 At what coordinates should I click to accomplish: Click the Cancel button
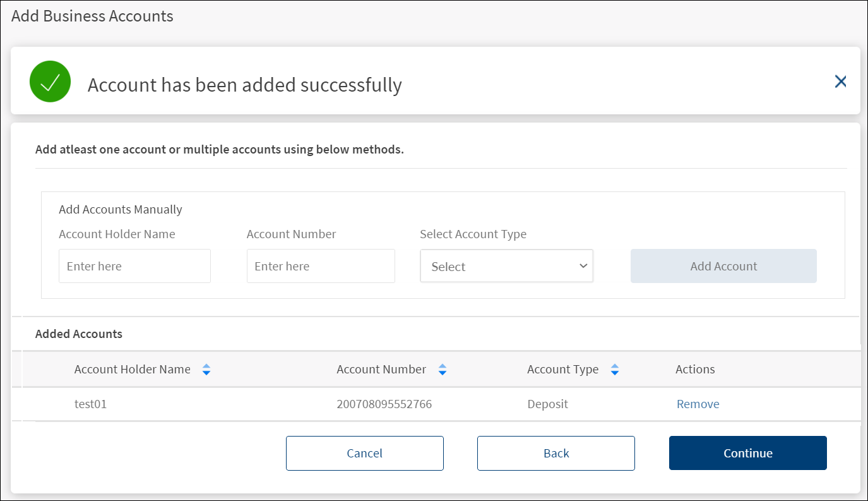tap(364, 453)
